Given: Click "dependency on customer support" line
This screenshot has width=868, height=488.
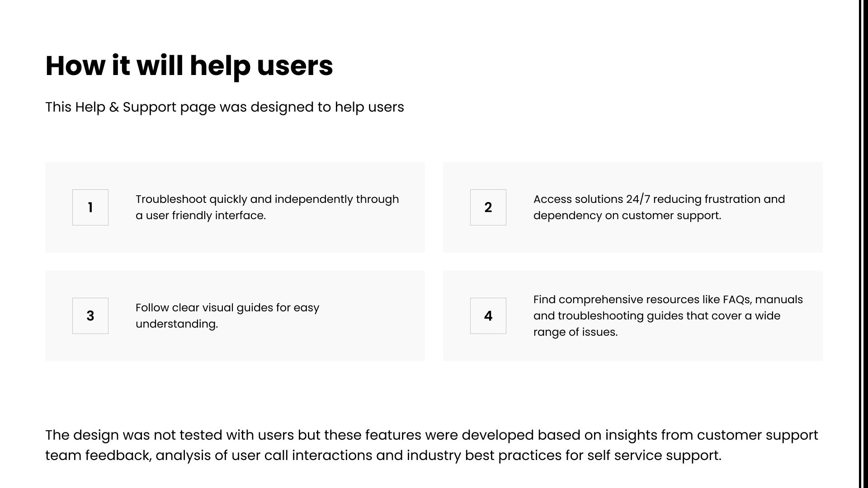Looking at the screenshot, I should (627, 216).
